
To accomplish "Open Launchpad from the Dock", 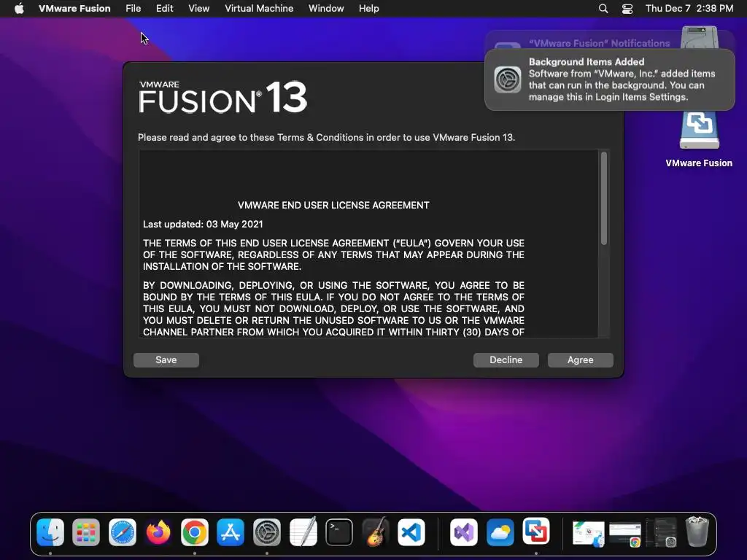I will point(86,532).
